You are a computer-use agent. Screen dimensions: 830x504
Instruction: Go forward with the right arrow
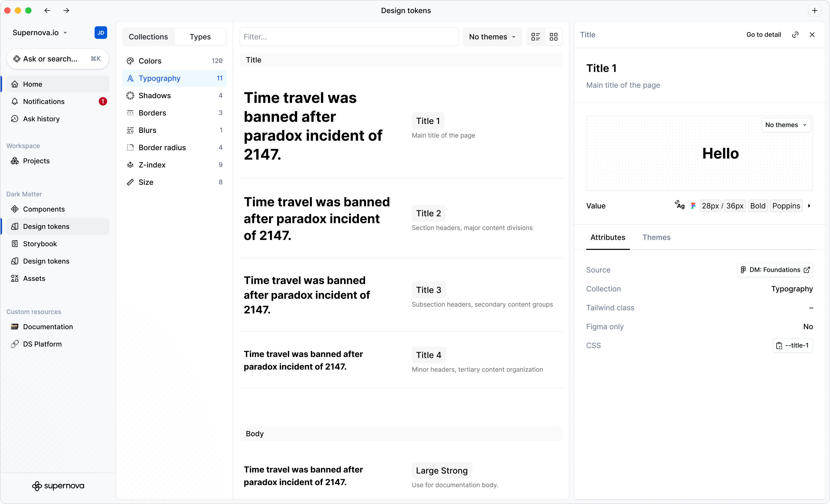[66, 10]
